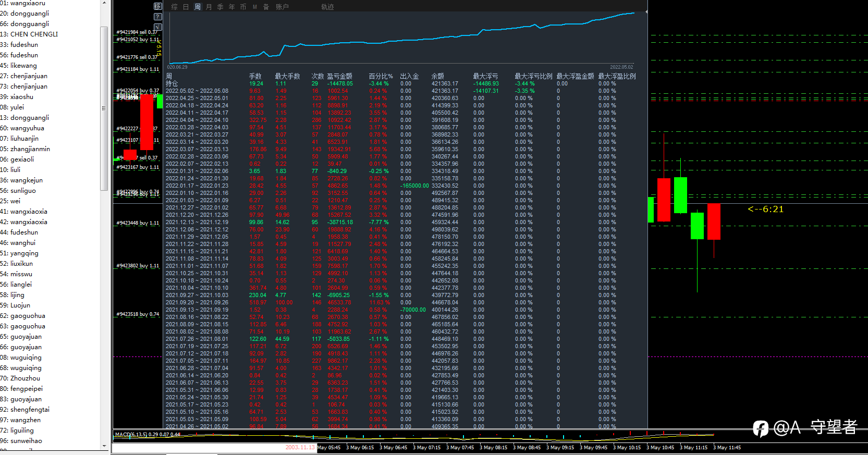
Task: Click the 余额 column header
Action: 438,76
